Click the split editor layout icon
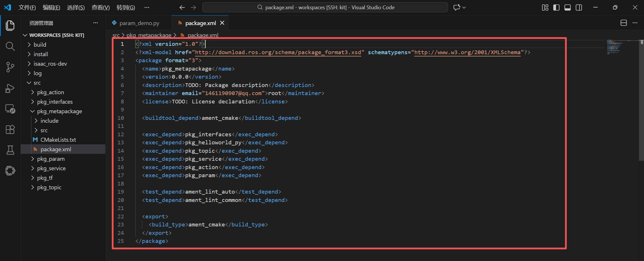Viewport: 644px width, 261px height. click(x=623, y=23)
